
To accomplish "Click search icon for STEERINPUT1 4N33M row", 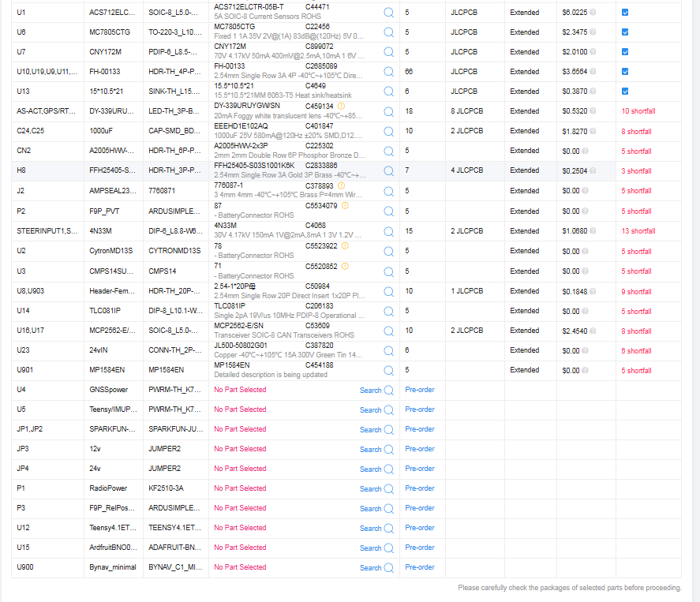I will (389, 231).
